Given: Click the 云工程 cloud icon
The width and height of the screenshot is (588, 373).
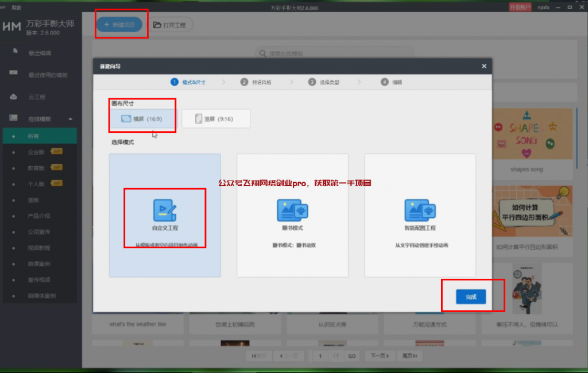Looking at the screenshot, I should [x=14, y=97].
